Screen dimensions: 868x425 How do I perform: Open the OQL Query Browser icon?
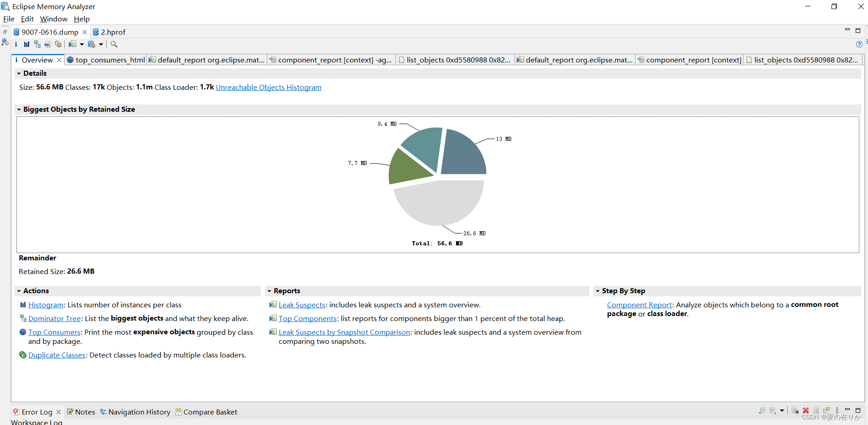[x=47, y=44]
